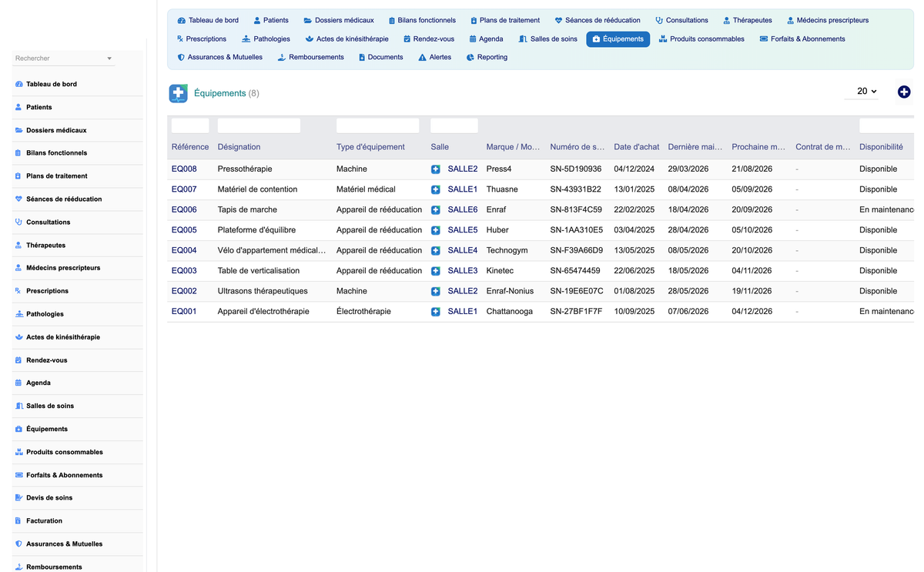
Task: Click the Type d'équipement filter field
Action: tap(377, 125)
